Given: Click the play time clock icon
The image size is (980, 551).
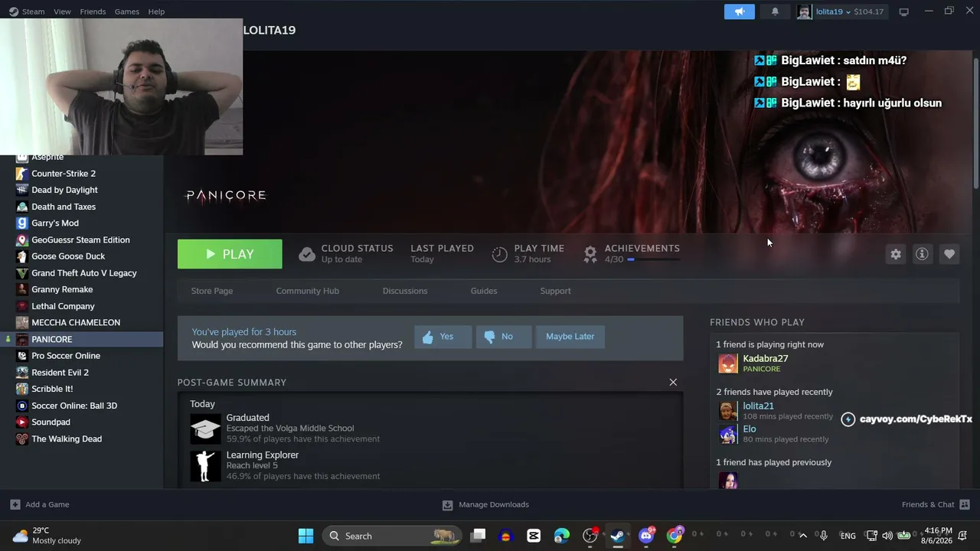Looking at the screenshot, I should click(x=499, y=254).
